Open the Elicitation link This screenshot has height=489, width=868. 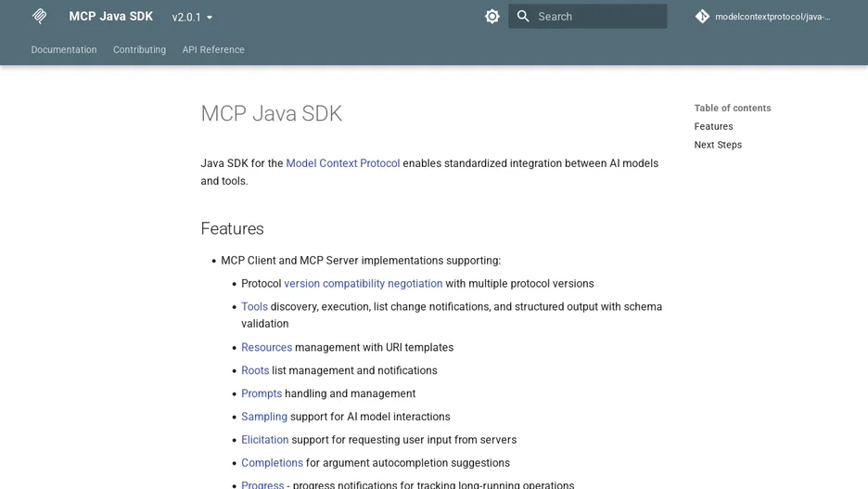point(264,440)
